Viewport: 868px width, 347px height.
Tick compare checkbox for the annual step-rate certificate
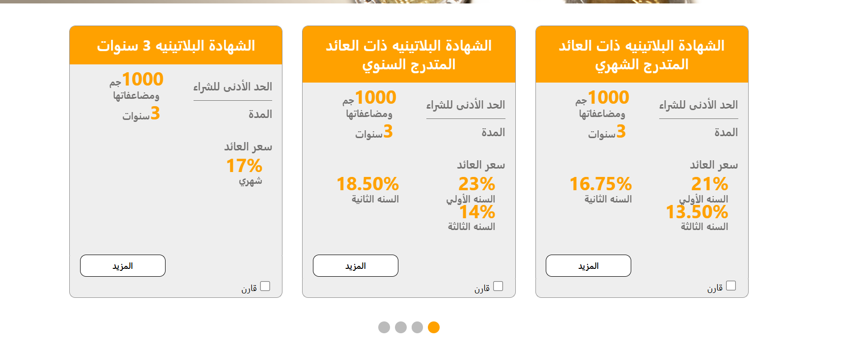pyautogui.click(x=498, y=286)
